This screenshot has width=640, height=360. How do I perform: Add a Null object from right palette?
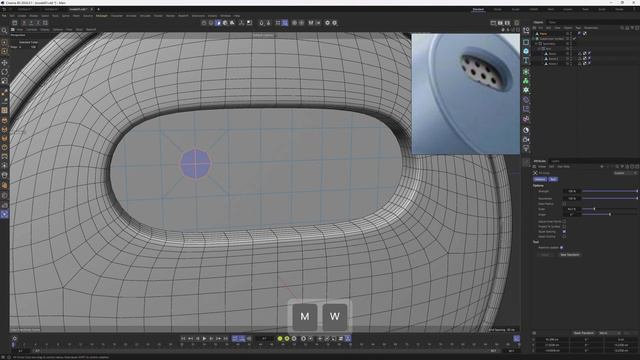coord(526,31)
